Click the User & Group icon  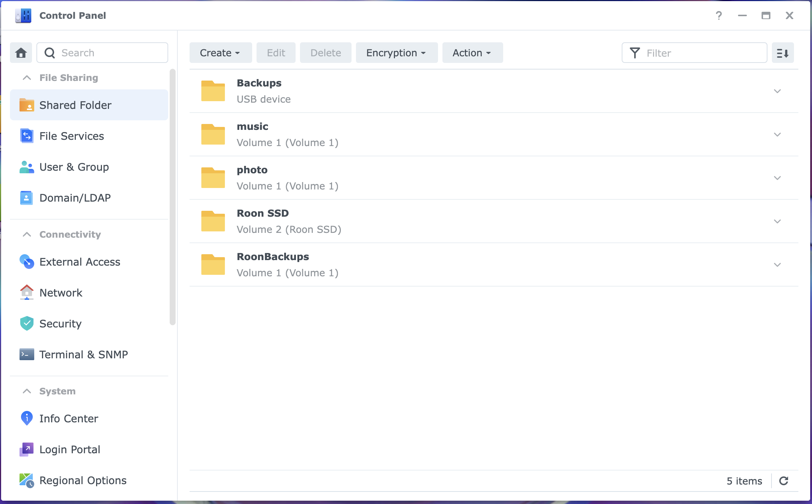click(27, 167)
